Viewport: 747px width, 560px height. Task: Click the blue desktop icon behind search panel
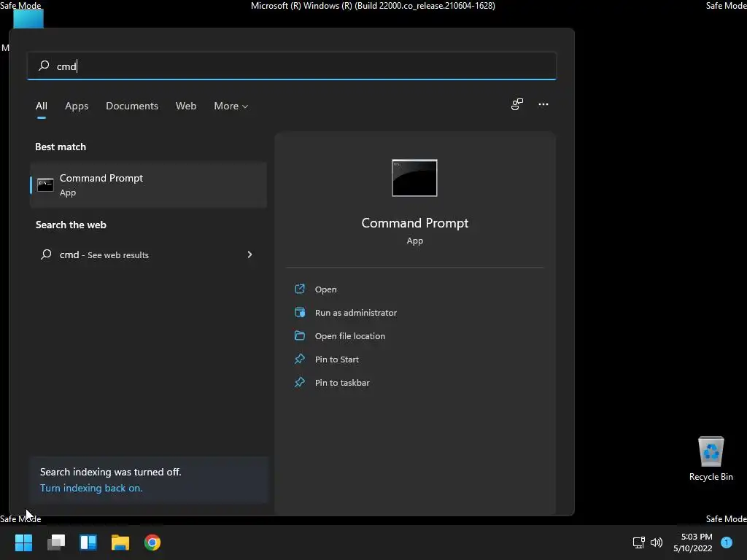[28, 19]
